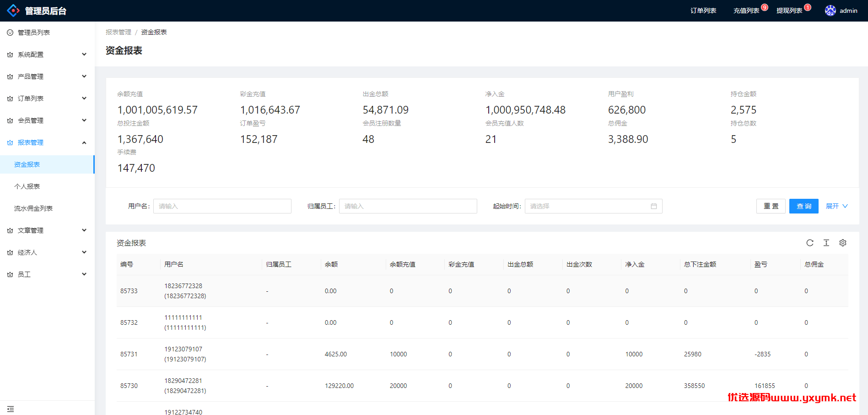Click the 编号 column header
Image resolution: width=868 pixels, height=415 pixels.
click(127, 264)
